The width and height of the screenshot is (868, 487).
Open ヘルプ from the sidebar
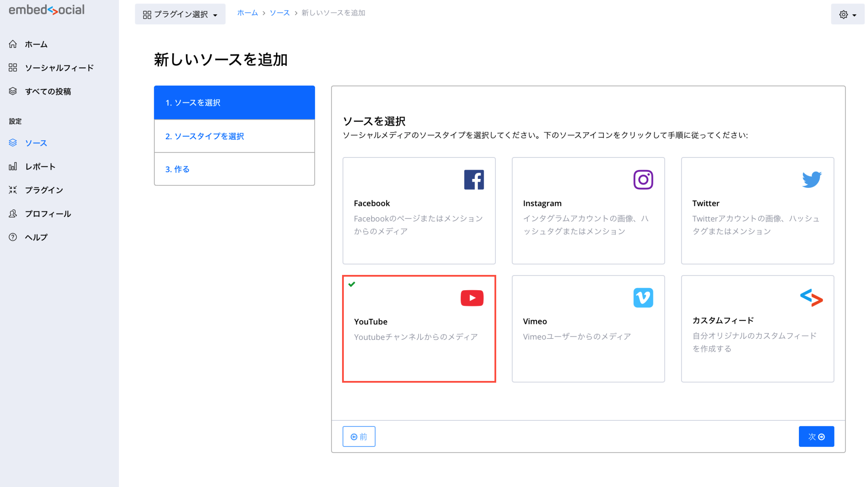tap(36, 237)
